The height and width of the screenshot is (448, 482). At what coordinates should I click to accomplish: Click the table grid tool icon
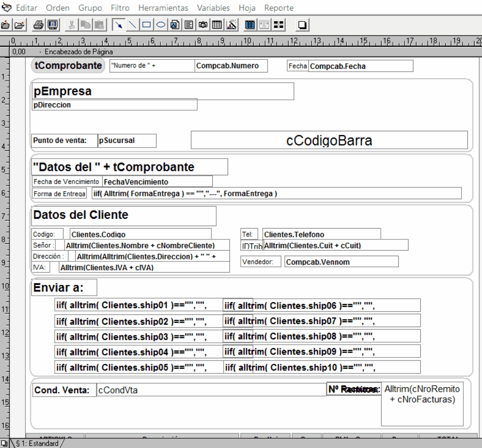pos(217,25)
